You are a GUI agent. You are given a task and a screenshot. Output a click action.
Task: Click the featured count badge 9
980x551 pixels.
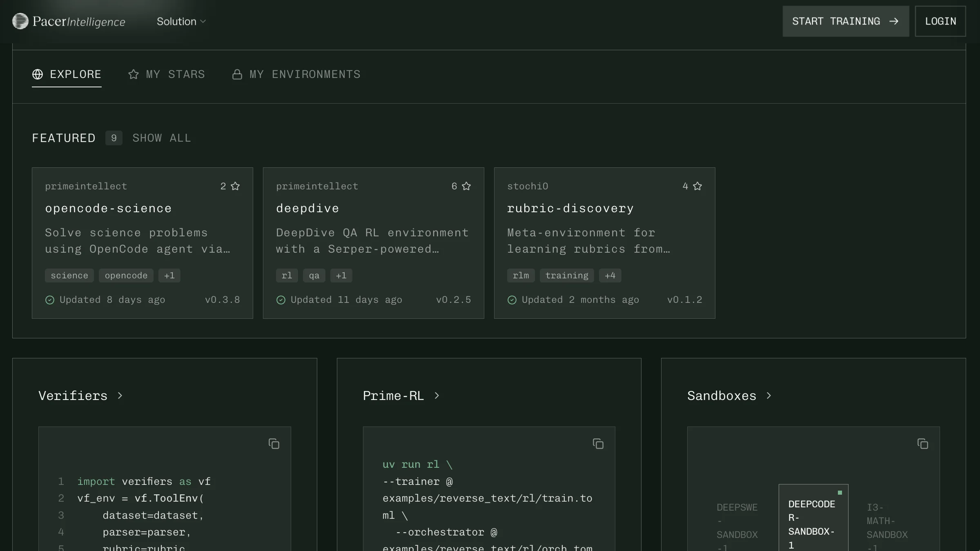point(114,138)
